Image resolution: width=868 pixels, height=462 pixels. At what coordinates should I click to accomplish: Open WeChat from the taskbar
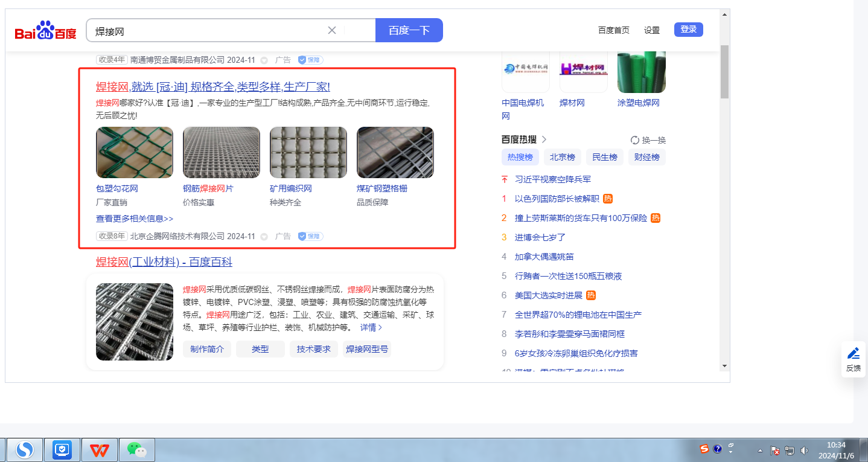coord(137,450)
